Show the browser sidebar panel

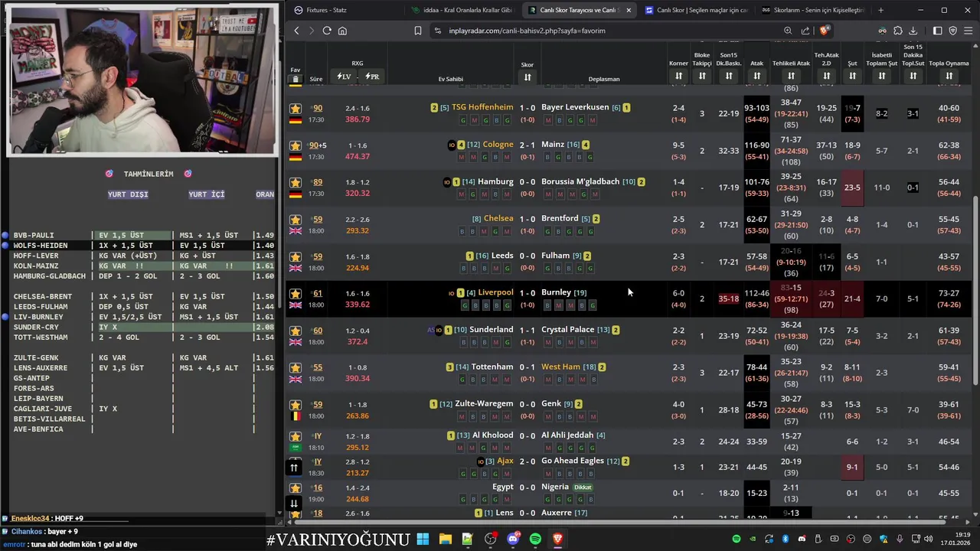pyautogui.click(x=937, y=31)
